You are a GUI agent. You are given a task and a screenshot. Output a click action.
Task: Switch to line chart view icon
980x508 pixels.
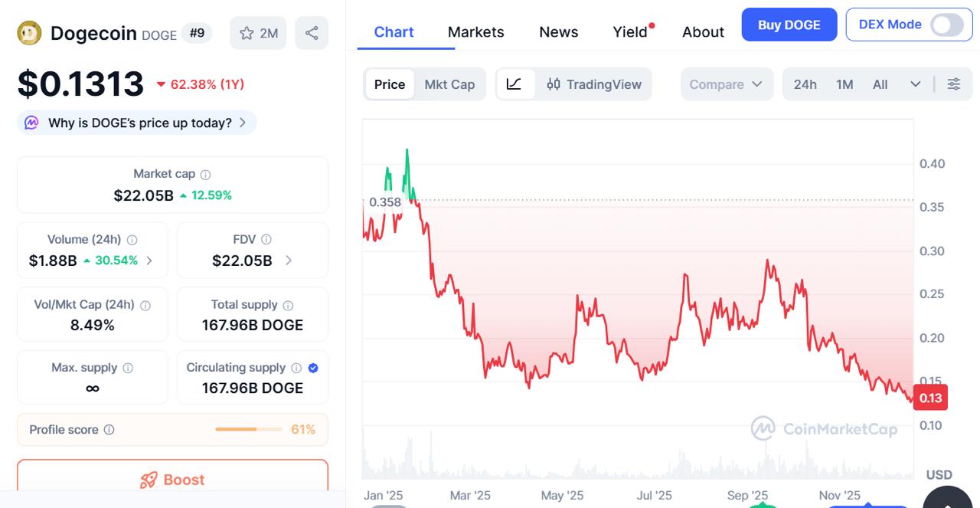514,84
